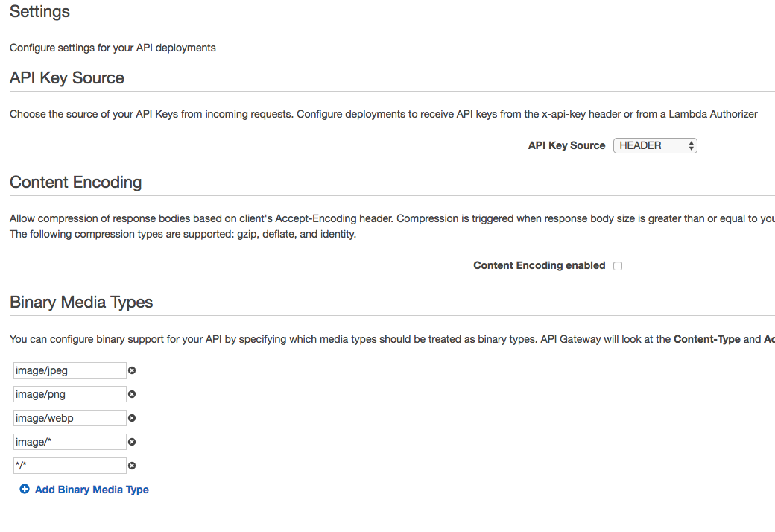775x532 pixels.
Task: Remove the image/jpeg binary media type
Action: click(x=132, y=370)
